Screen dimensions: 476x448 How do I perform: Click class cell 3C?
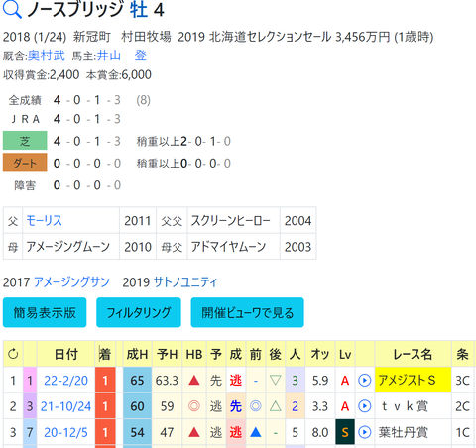pos(462,381)
